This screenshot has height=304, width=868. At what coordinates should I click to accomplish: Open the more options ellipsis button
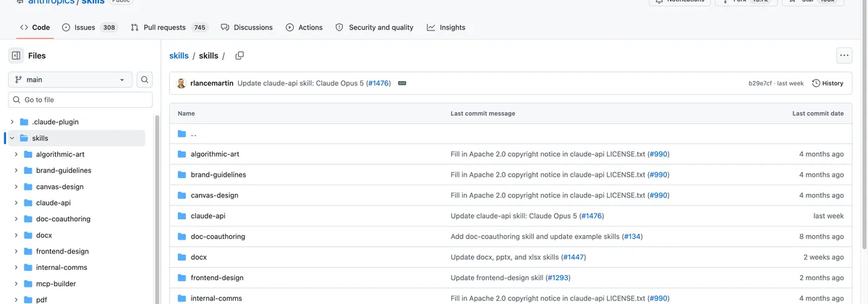(844, 55)
